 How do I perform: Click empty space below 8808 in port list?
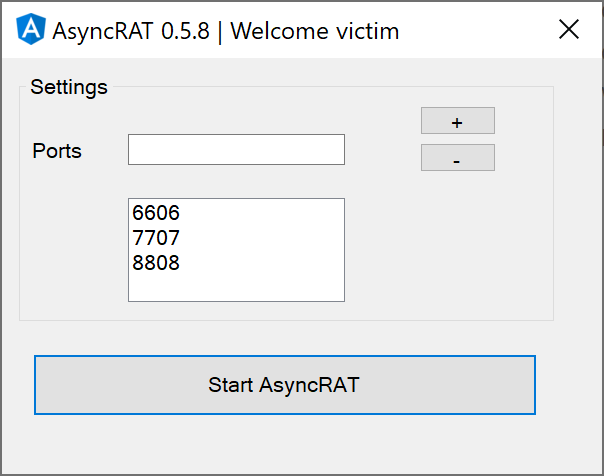[236, 288]
